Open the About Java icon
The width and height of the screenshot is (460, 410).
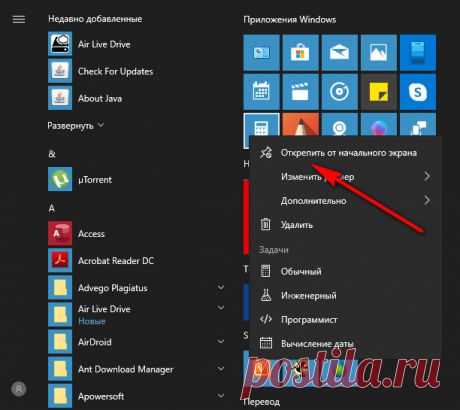click(60, 98)
